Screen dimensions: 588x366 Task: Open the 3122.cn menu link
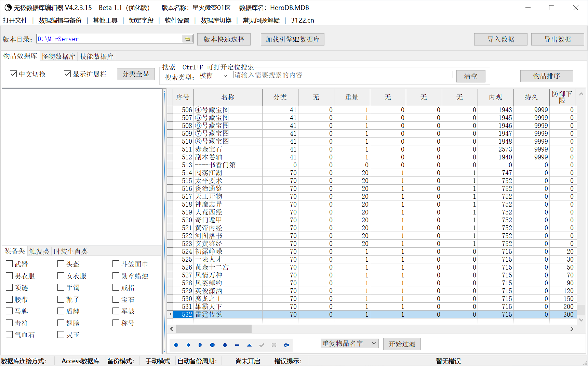303,20
